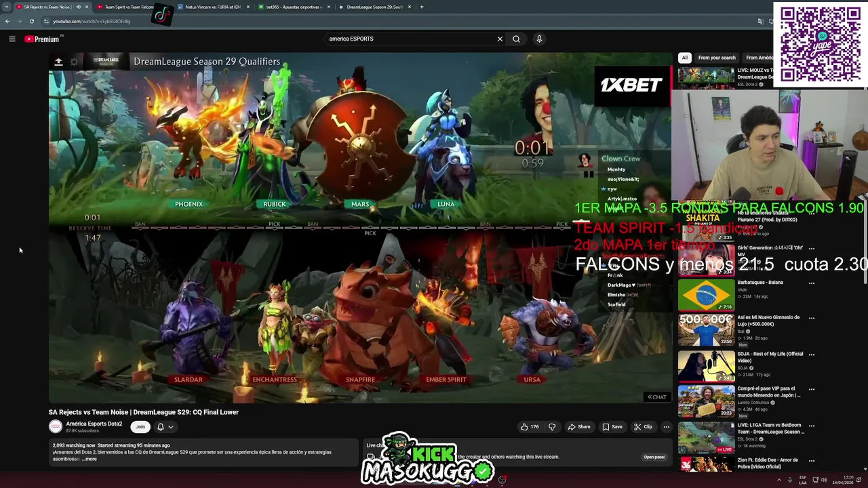The height and width of the screenshot is (488, 868).
Task: Mute audio on SA Rejects tab
Action: tap(78, 7)
